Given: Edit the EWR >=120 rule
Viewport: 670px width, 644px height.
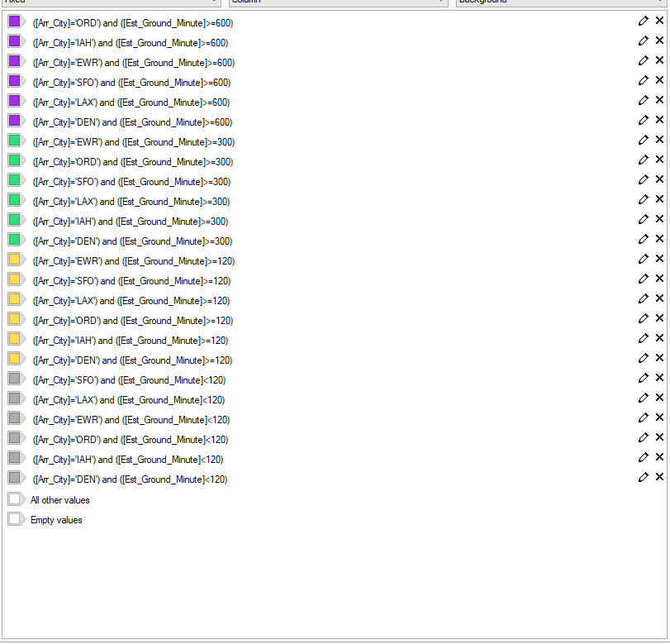Looking at the screenshot, I should pyautogui.click(x=643, y=259).
